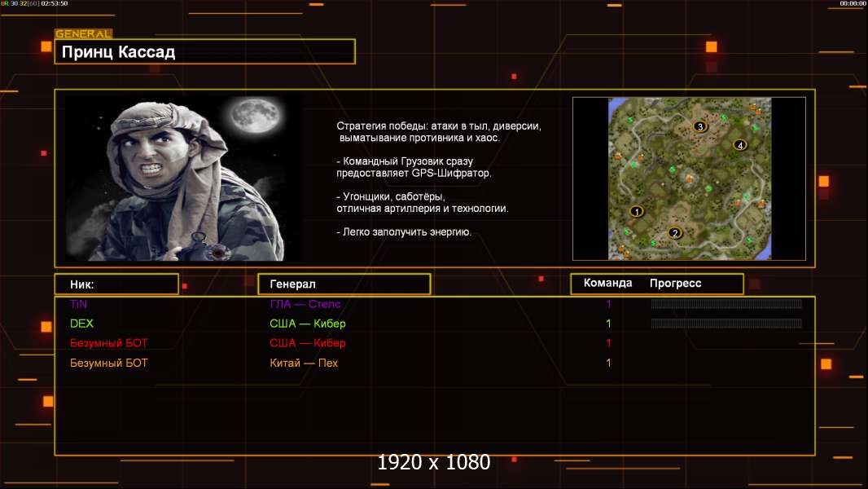Open the ГЛА — Стелс general entry
Viewport: 868px width, 489px height.
point(305,304)
